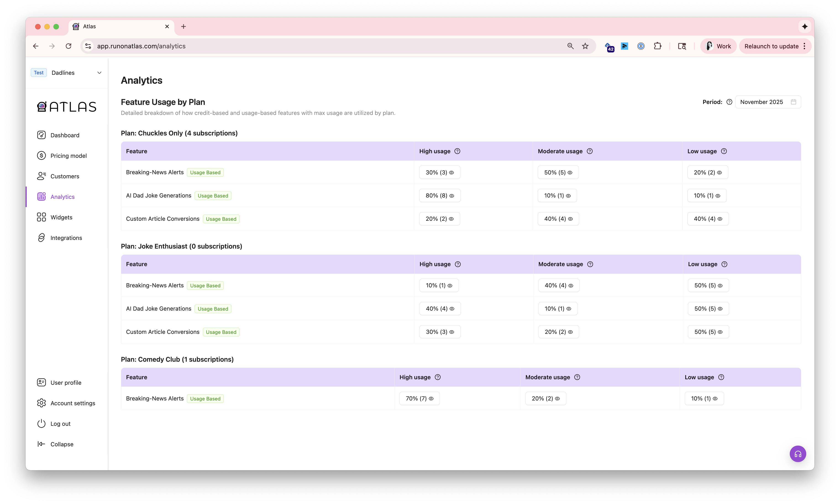Select the Analytics menu item
Image resolution: width=840 pixels, height=504 pixels.
click(62, 197)
